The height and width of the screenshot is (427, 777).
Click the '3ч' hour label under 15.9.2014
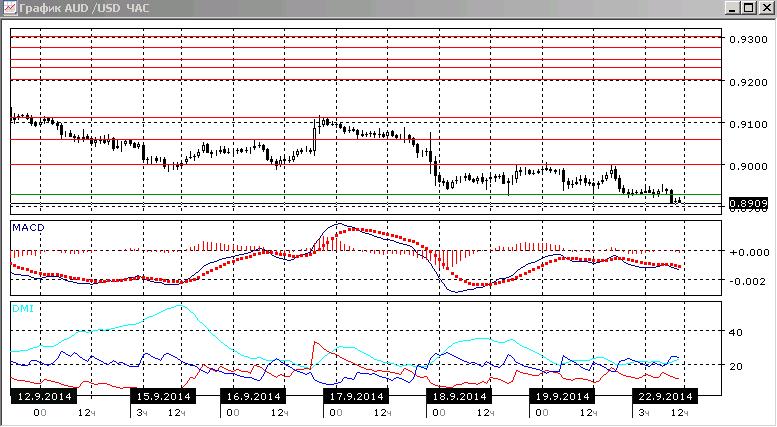pyautogui.click(x=142, y=413)
